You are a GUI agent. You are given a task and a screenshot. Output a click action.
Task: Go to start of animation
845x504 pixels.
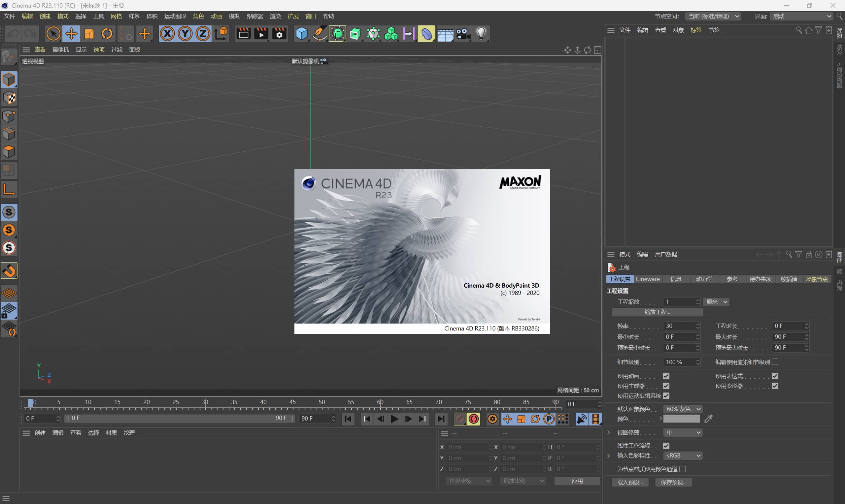click(x=348, y=419)
